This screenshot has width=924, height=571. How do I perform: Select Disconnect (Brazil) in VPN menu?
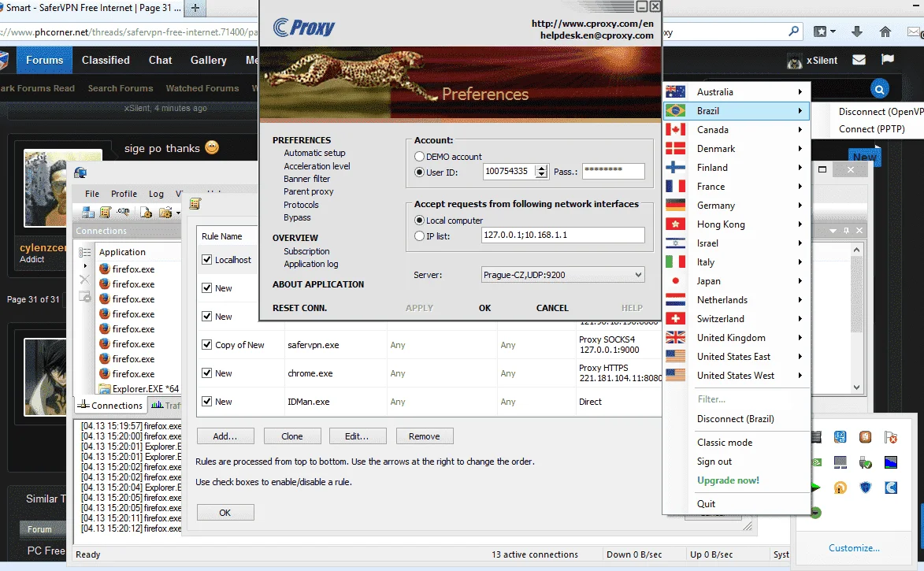736,419
